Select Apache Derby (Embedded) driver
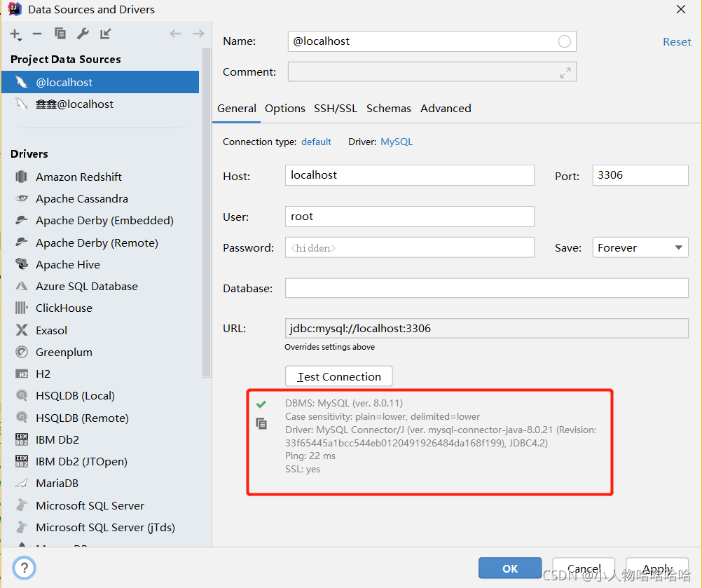Viewport: 702px width, 588px height. pyautogui.click(x=104, y=221)
